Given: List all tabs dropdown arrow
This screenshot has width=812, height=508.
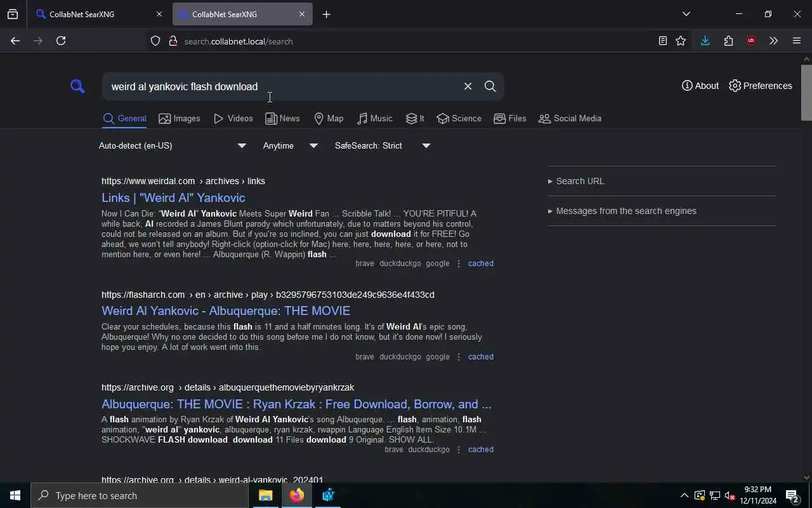Looking at the screenshot, I should click(686, 14).
